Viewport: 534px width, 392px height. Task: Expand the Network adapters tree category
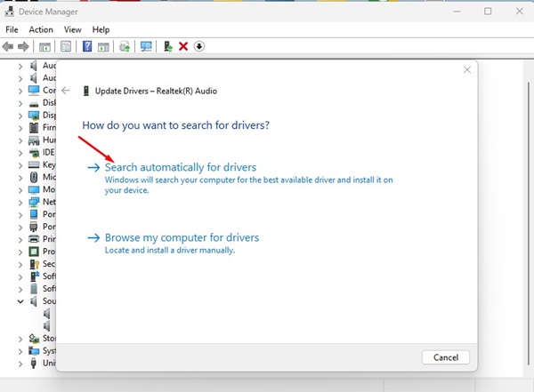tap(20, 202)
